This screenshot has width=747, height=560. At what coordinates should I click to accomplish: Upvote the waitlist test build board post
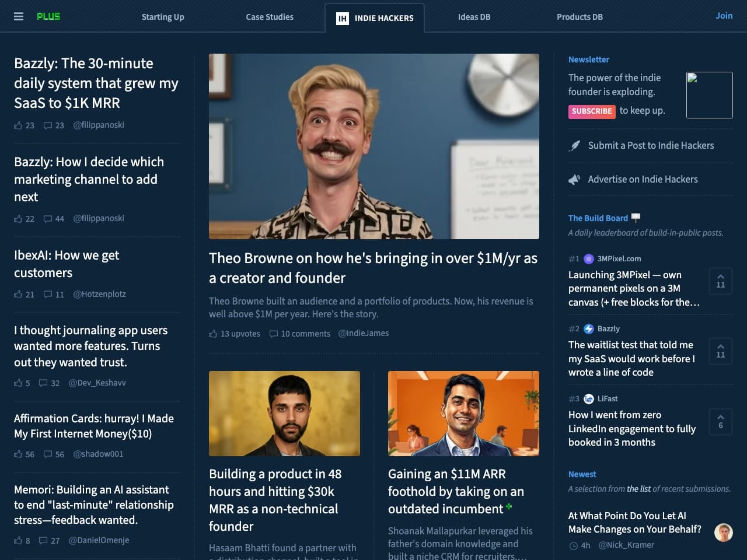tap(721, 351)
